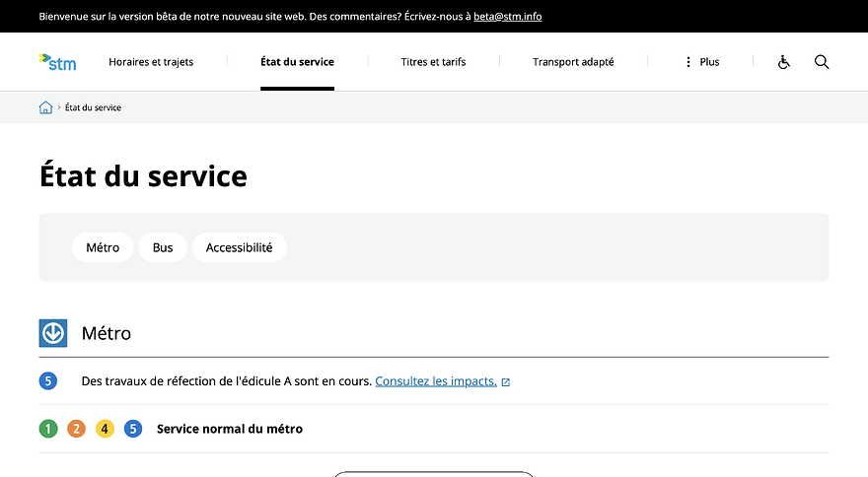This screenshot has height=477, width=868.
Task: Click external link icon after Consultez les impacts
Action: tap(505, 381)
